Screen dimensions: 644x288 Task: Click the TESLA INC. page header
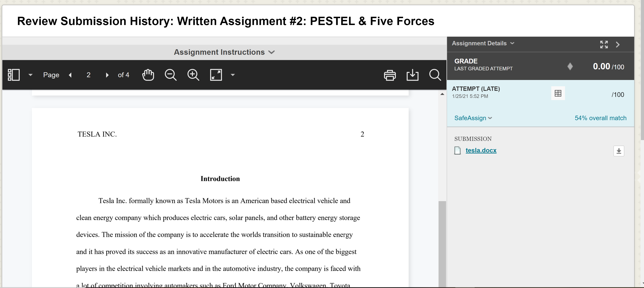point(97,134)
